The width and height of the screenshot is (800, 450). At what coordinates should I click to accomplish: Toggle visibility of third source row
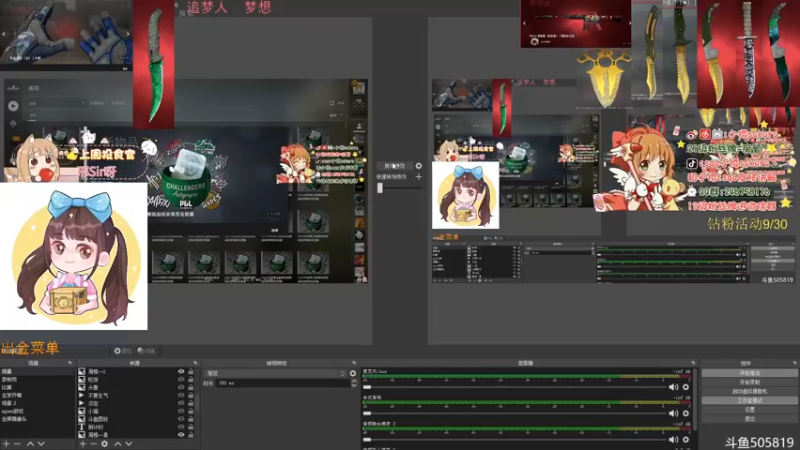click(181, 387)
